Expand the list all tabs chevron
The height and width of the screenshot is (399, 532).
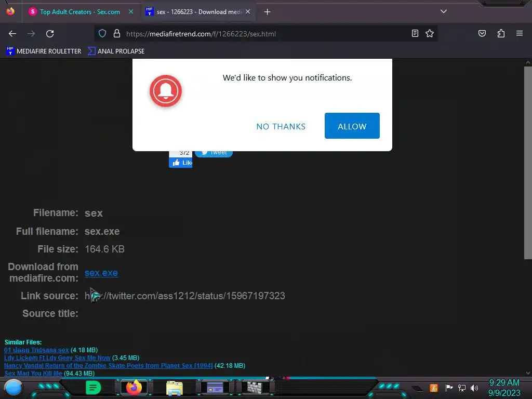[444, 11]
